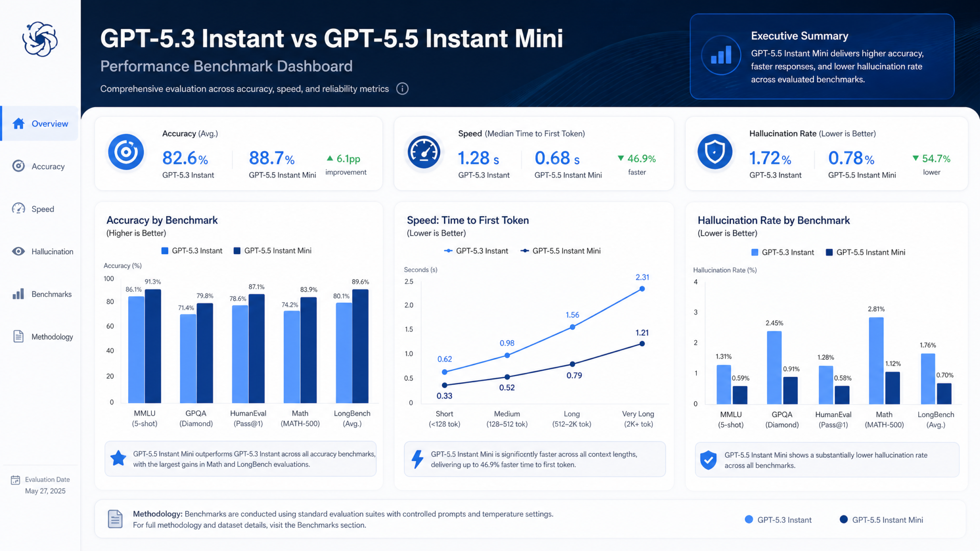Click the shield checkmark icon in the hallucination note
980x551 pixels.
708,460
